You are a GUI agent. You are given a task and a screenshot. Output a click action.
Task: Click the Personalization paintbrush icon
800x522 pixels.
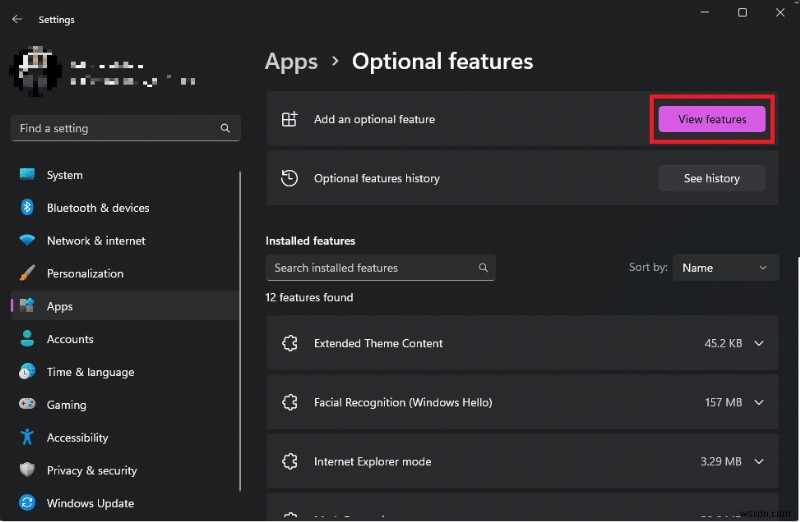click(x=27, y=273)
